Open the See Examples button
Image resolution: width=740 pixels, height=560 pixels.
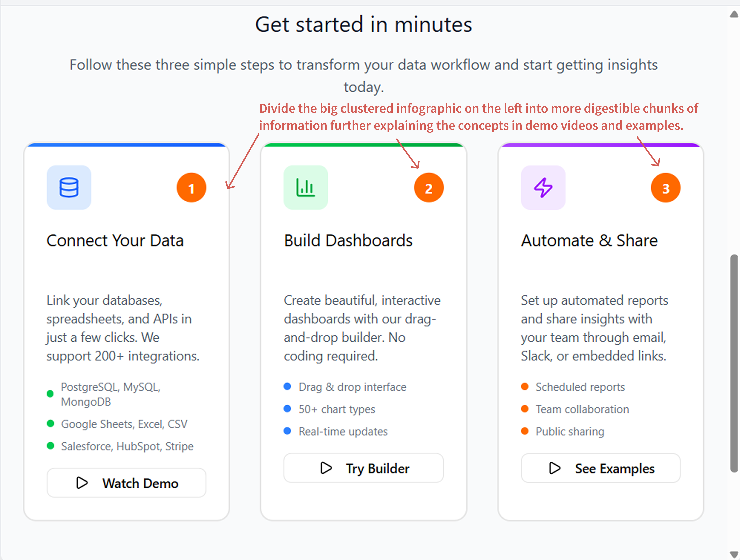coord(601,468)
